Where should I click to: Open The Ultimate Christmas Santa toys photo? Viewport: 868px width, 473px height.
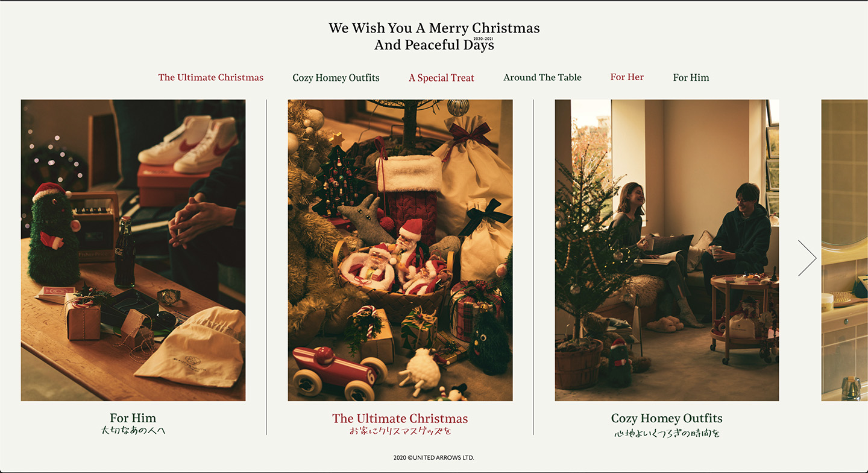point(400,250)
